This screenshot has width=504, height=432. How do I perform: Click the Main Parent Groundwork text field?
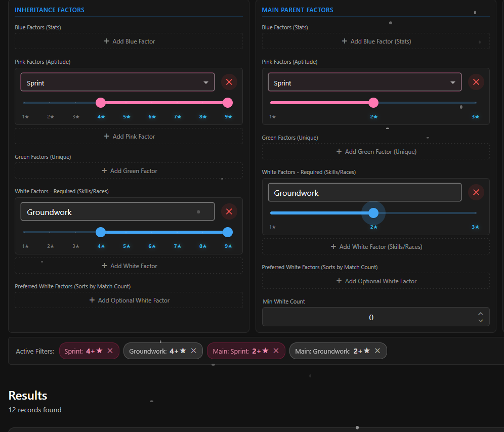(364, 192)
